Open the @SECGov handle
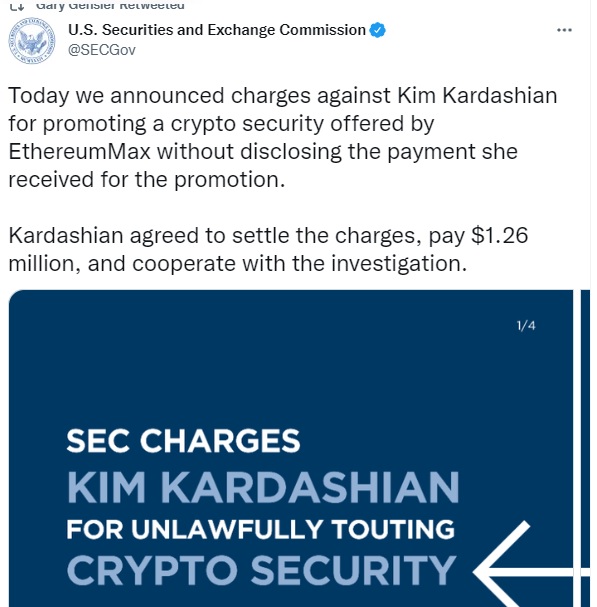This screenshot has width=597, height=607. pyautogui.click(x=102, y=50)
